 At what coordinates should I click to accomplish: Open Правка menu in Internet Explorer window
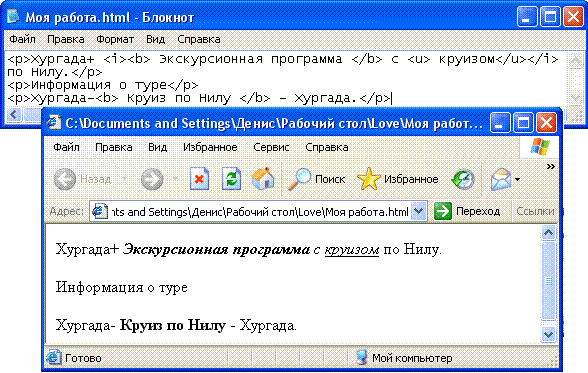point(114,147)
